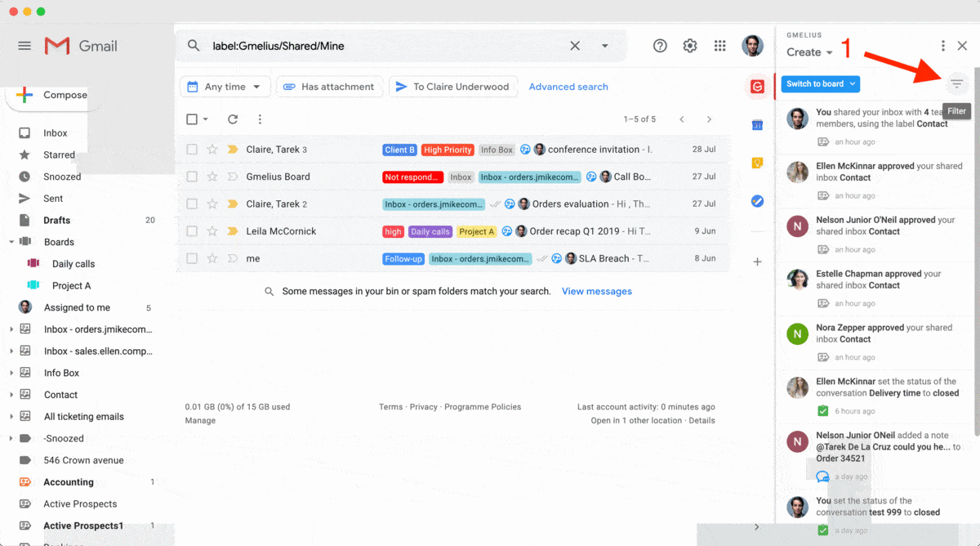Open the Gmelius activity Filter
This screenshot has height=546, width=980.
pos(957,83)
